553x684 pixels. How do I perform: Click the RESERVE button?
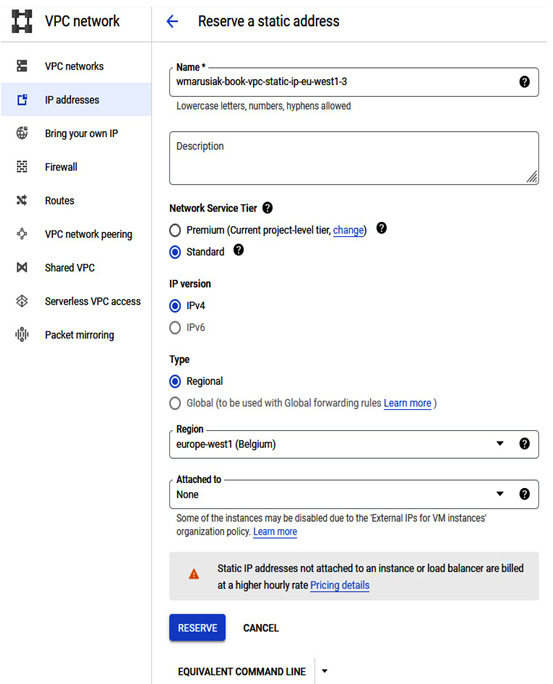[198, 628]
